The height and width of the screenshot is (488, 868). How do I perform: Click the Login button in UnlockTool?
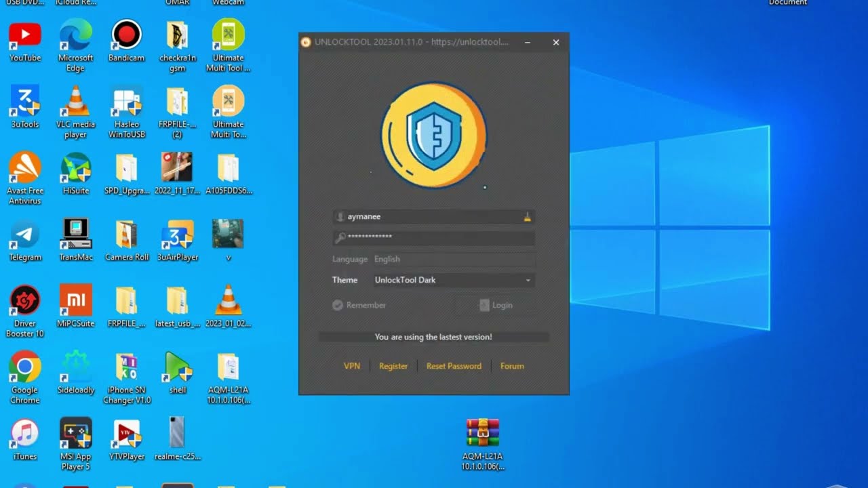pyautogui.click(x=496, y=305)
